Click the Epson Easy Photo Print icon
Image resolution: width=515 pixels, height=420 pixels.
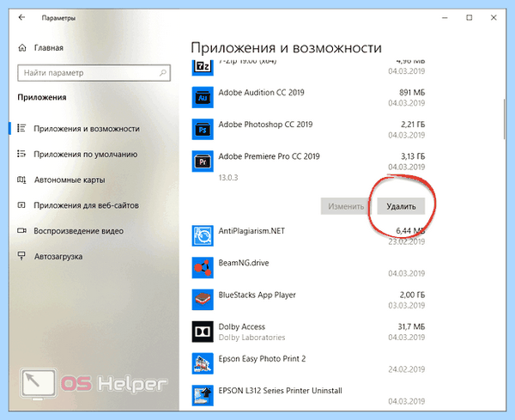click(203, 363)
